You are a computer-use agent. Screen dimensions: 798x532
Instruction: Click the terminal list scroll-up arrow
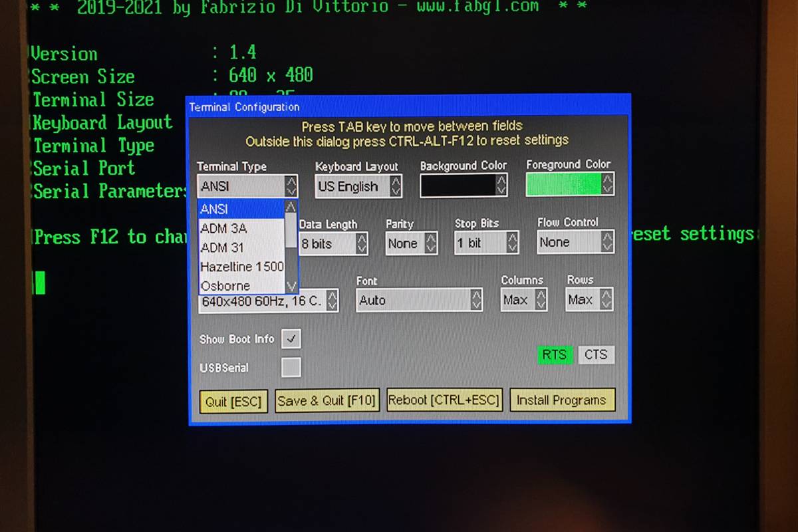[x=291, y=207]
